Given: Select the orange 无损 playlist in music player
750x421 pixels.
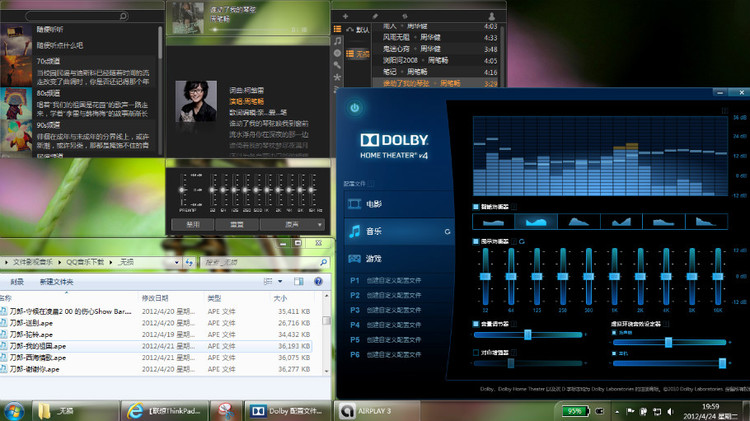Looking at the screenshot, I should tap(357, 54).
